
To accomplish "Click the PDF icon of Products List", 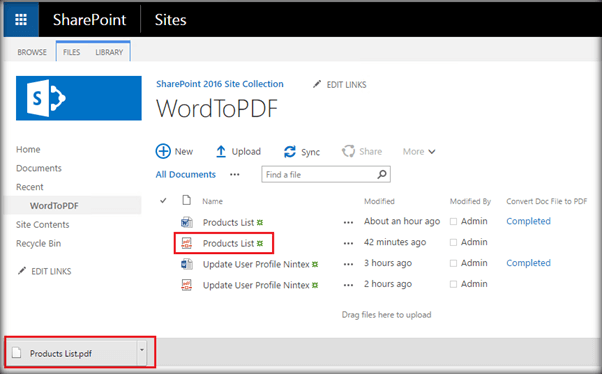I will pos(187,243).
